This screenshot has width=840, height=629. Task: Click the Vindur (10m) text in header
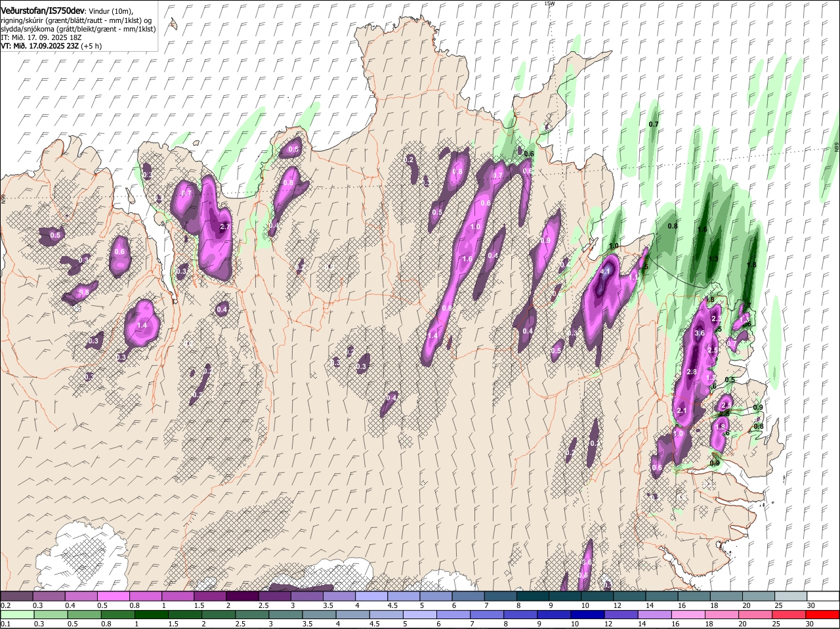[111, 11]
